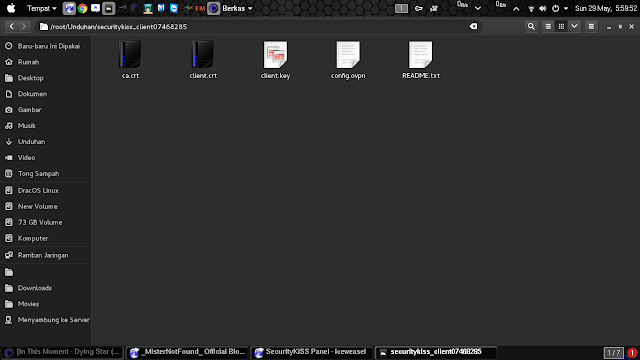Image resolution: width=640 pixels, height=360 pixels.
Task: Click the 1/7 workspace switcher
Action: click(x=613, y=353)
